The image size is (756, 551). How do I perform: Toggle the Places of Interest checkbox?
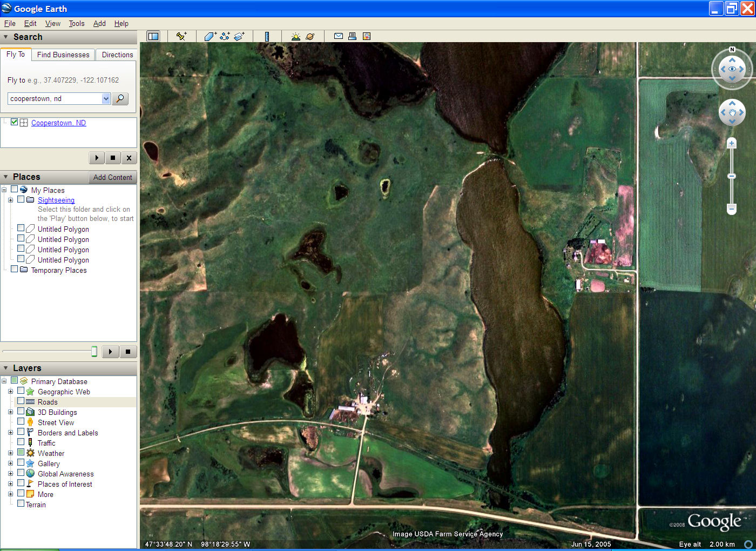[x=21, y=483]
